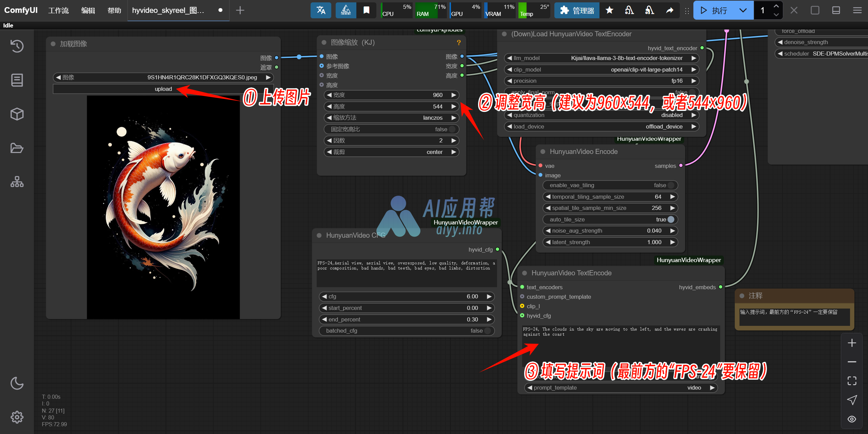Open the model library cube icon

click(x=17, y=114)
